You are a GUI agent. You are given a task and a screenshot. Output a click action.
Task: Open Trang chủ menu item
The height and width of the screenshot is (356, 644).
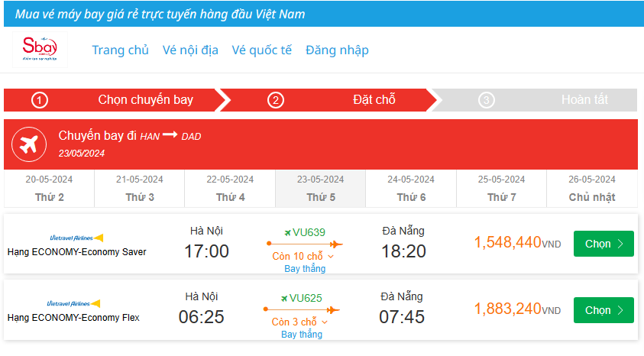[x=120, y=50]
